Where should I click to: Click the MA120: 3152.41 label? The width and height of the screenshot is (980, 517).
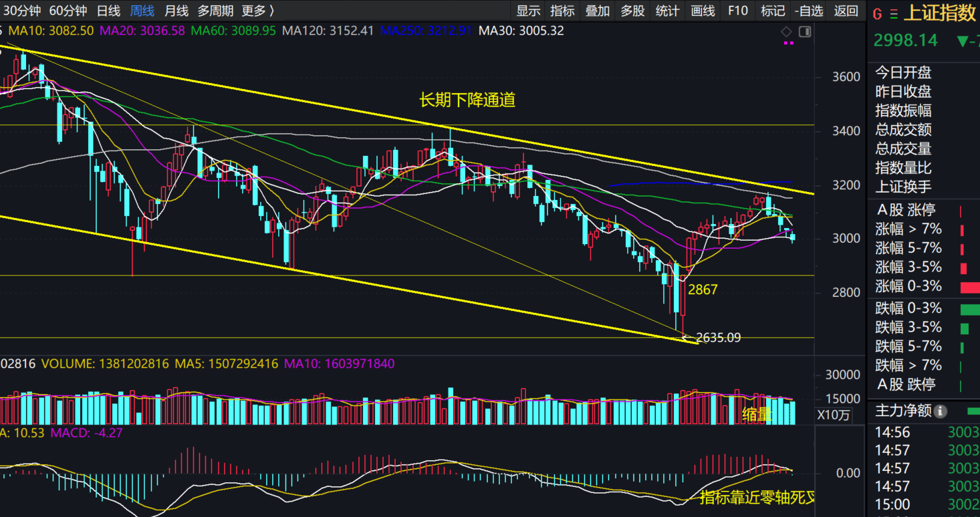coord(328,31)
